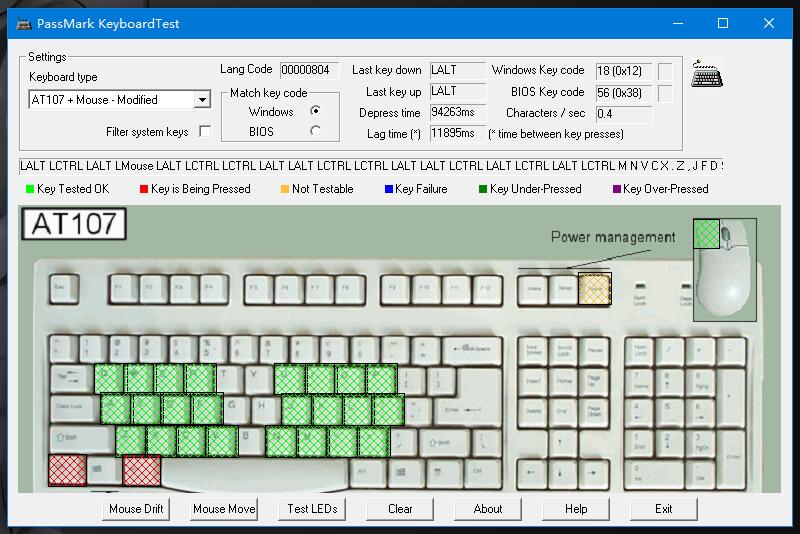This screenshot has width=800, height=534.
Task: Click the Last key up field
Action: click(x=457, y=91)
